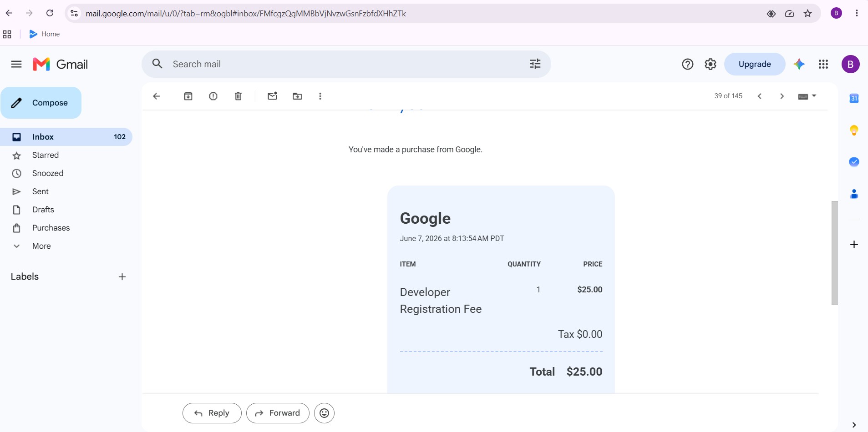This screenshot has height=432, width=868.
Task: Go forward in browser history
Action: tap(30, 13)
